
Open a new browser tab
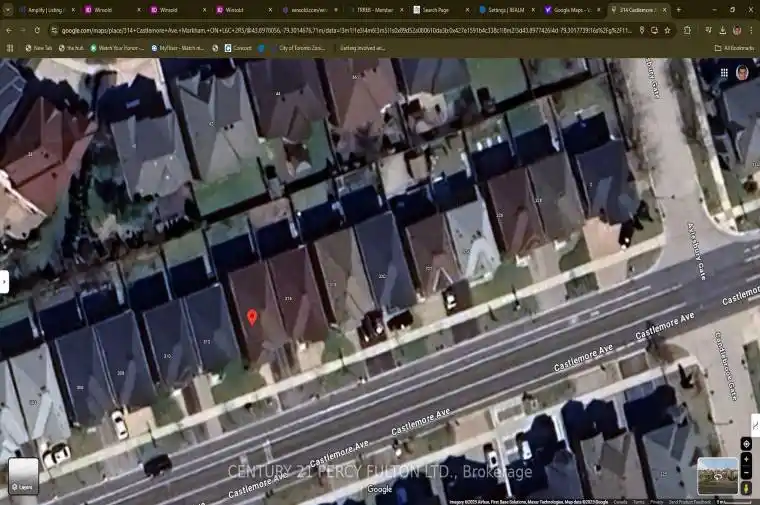pyautogui.click(x=679, y=10)
